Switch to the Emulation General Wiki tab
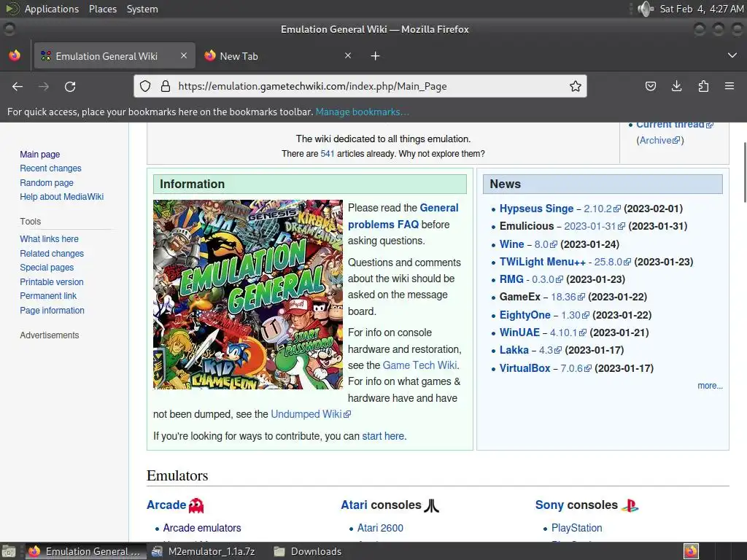Screen dimensions: 747x560 (115, 55)
